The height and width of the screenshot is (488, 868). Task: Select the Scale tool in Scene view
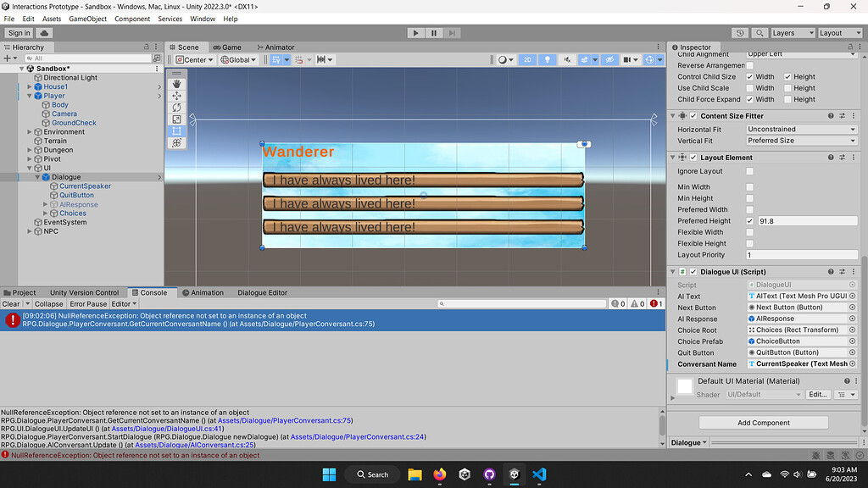click(176, 119)
